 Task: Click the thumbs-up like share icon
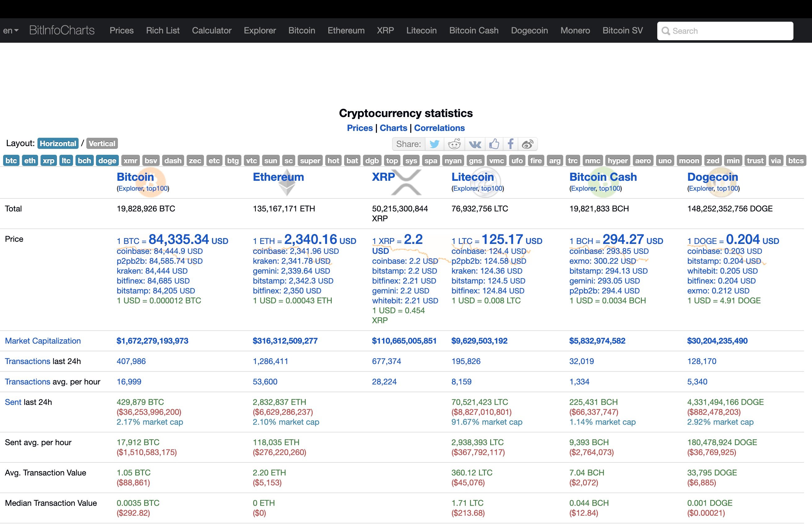(x=494, y=144)
